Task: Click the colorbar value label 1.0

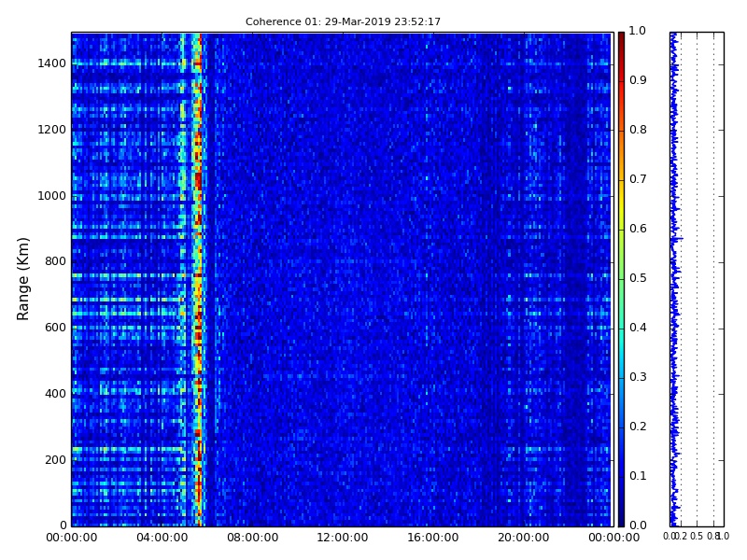Action: [638, 31]
